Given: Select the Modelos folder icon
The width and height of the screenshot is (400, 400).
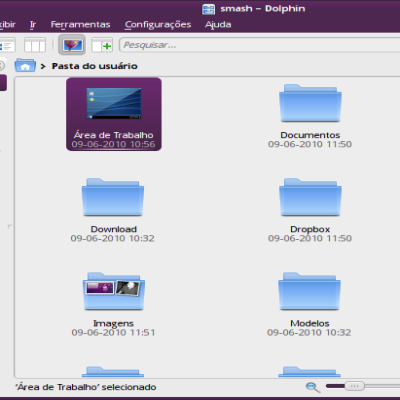Looking at the screenshot, I should pos(309,292).
